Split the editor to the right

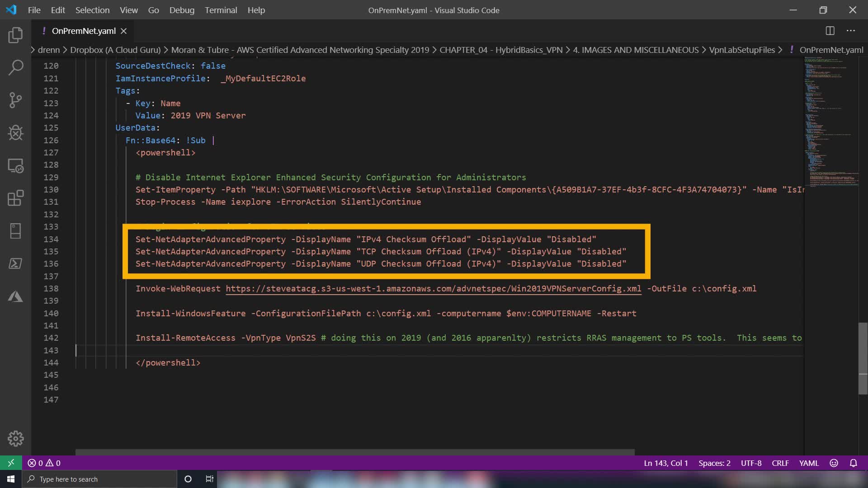(x=830, y=31)
